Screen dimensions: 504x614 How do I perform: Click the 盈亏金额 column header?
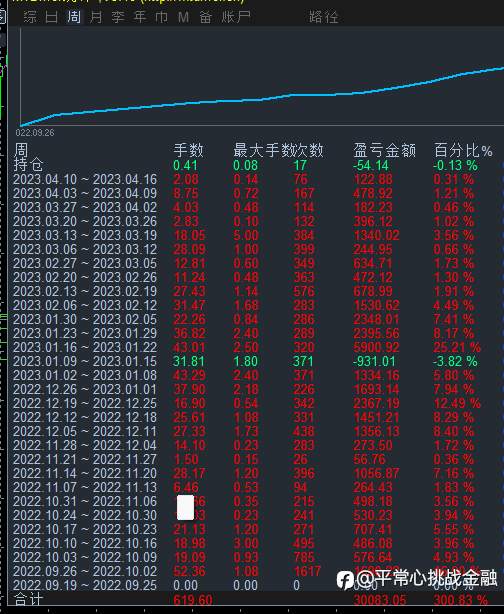pyautogui.click(x=384, y=150)
